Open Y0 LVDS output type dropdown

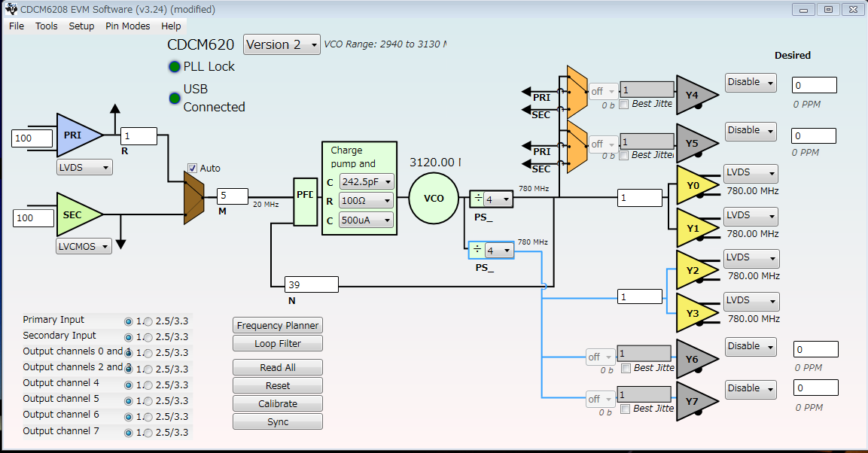751,173
